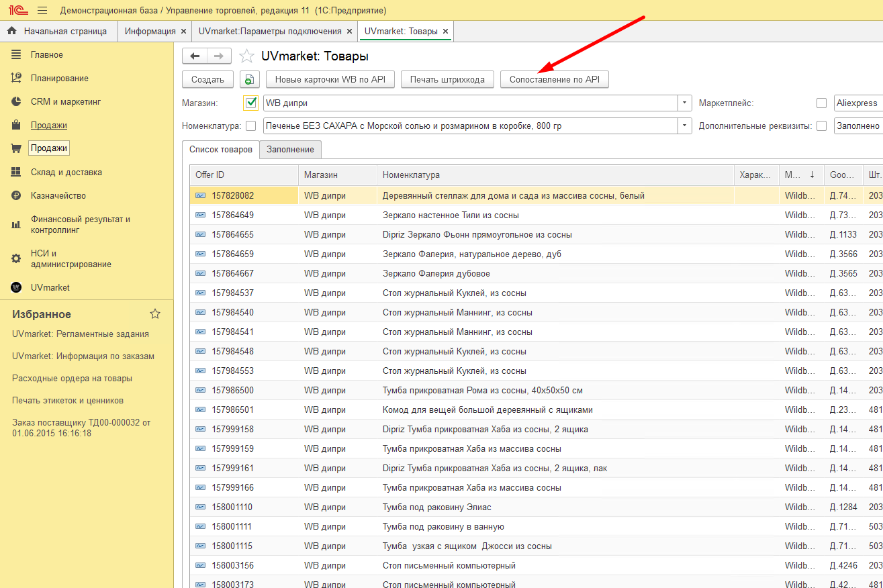This screenshot has height=588, width=883.
Task: Enable the Дополнительные реквизиты checkbox
Action: [x=821, y=126]
